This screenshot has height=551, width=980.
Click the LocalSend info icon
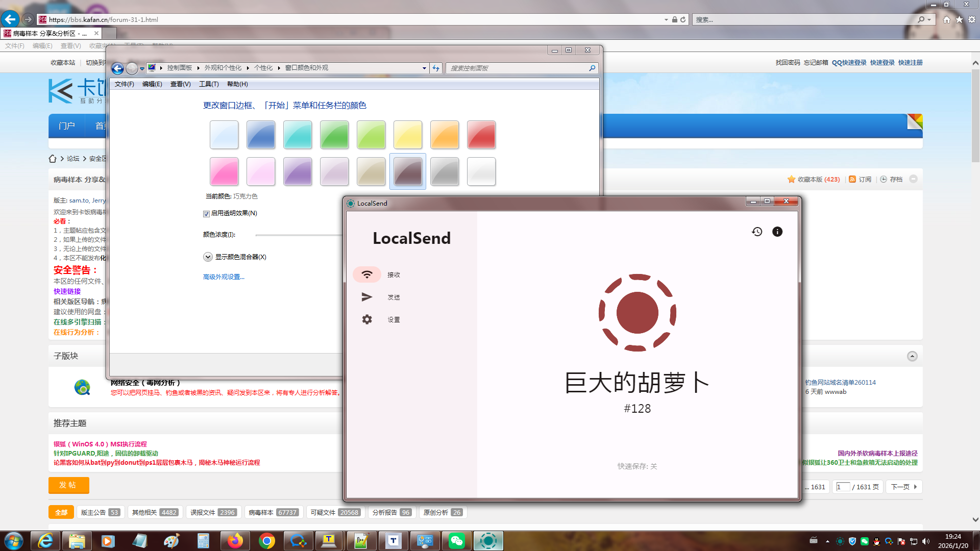pyautogui.click(x=777, y=232)
